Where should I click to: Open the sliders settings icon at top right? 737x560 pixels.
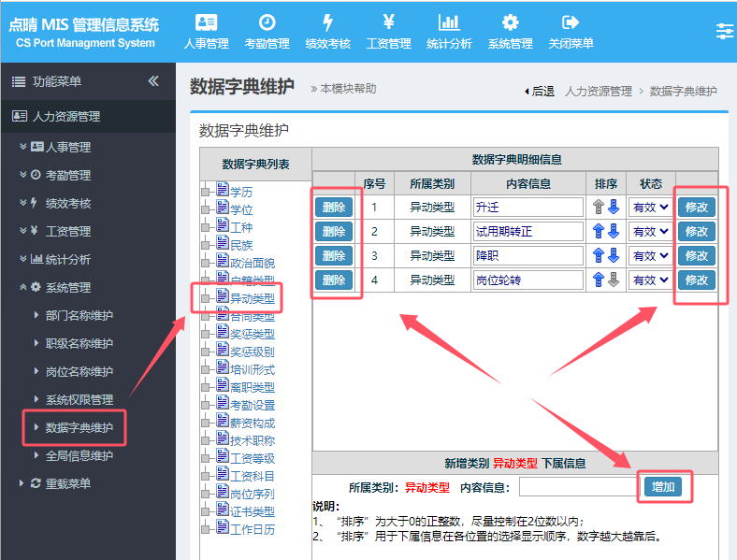[725, 32]
